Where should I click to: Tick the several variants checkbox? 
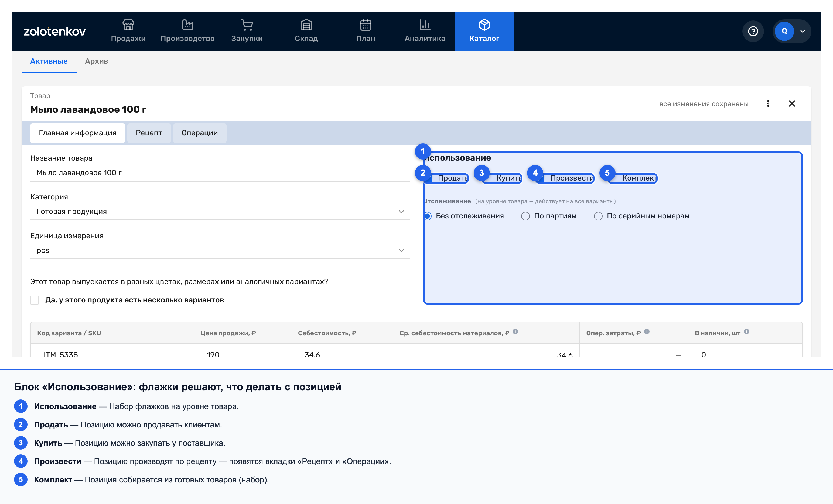pos(35,300)
